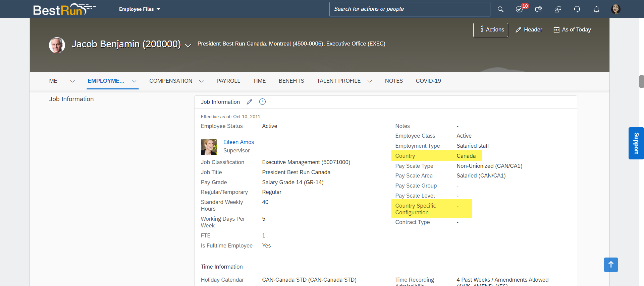Click the '4 Past Weeks / Amendments Allowed' value

click(502, 280)
